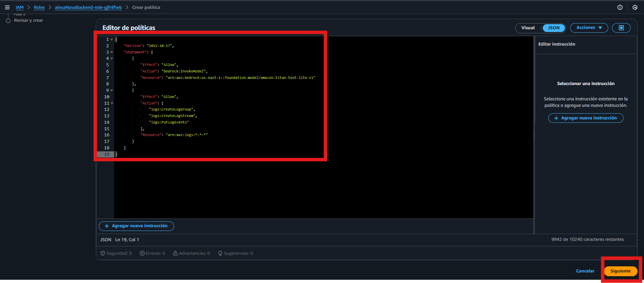The image size is (644, 283).
Task: Select the Revisar y crear step
Action: pyautogui.click(x=28, y=20)
